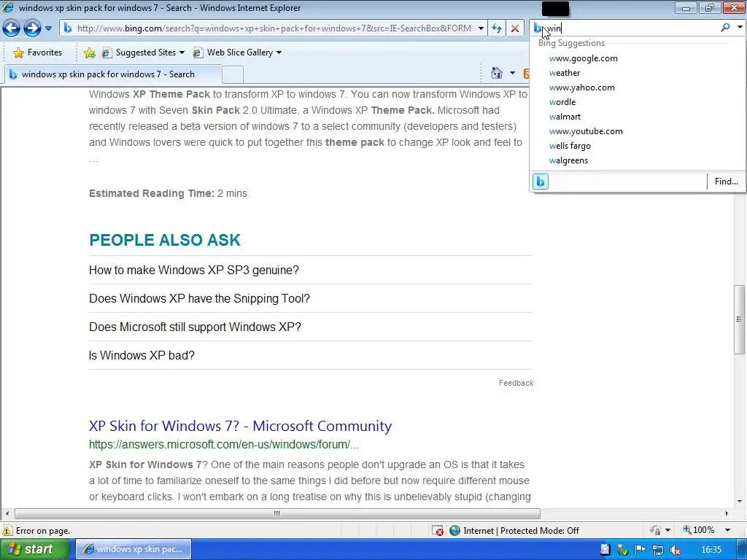Screen dimensions: 747x560
Task: Click the Find... button in search dropdown
Action: tap(726, 182)
